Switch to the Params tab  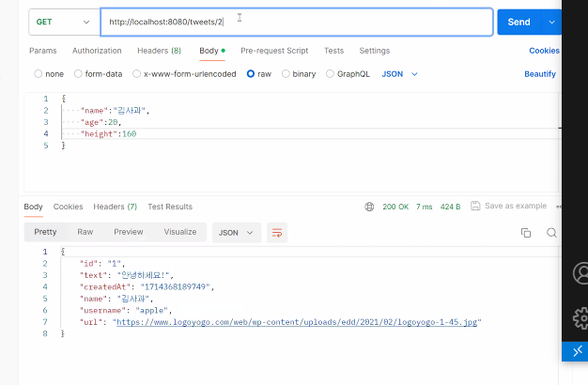[43, 51]
